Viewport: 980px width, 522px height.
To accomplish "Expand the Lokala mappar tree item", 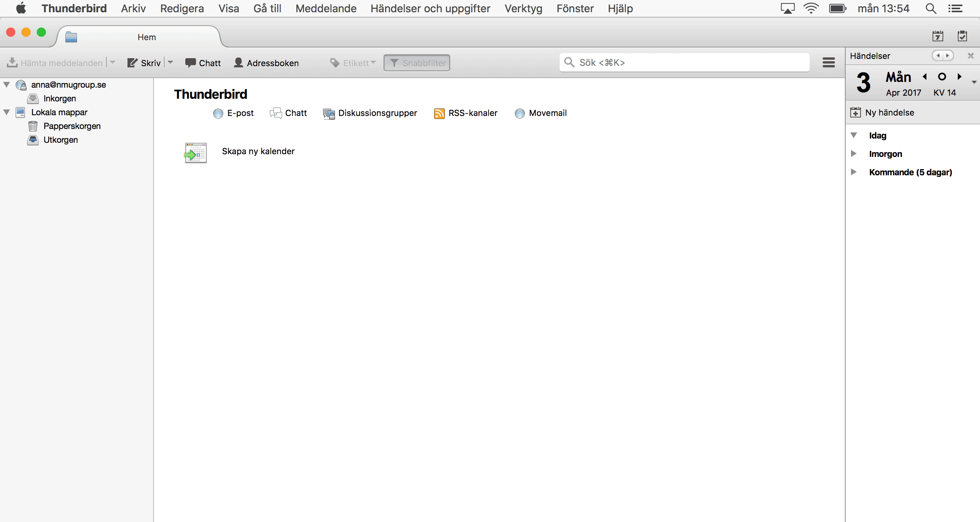I will coord(7,111).
